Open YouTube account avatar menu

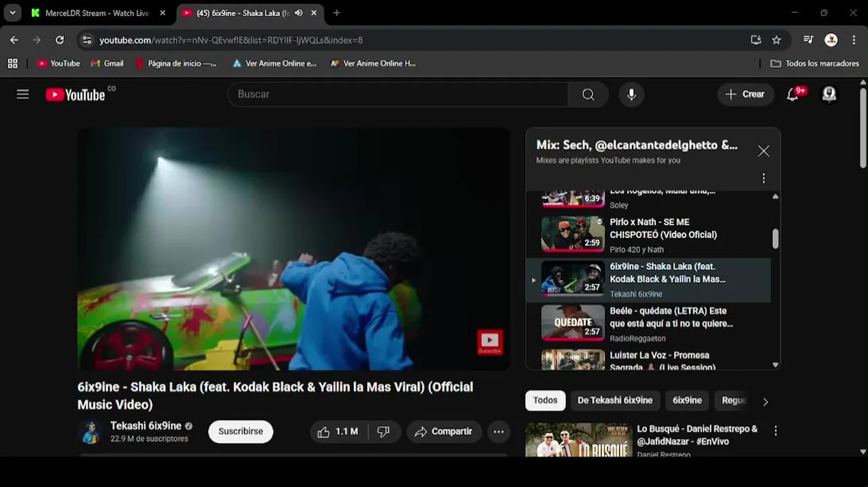pos(829,95)
